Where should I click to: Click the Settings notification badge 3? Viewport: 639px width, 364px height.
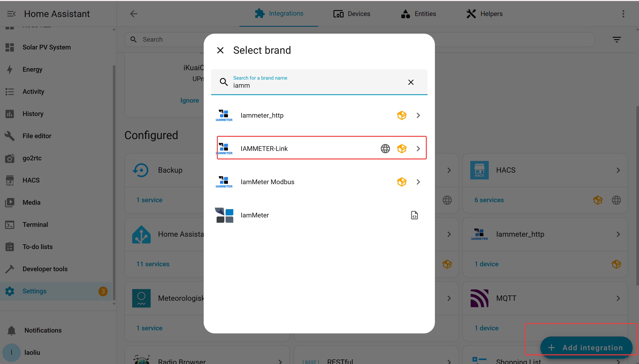[103, 291]
